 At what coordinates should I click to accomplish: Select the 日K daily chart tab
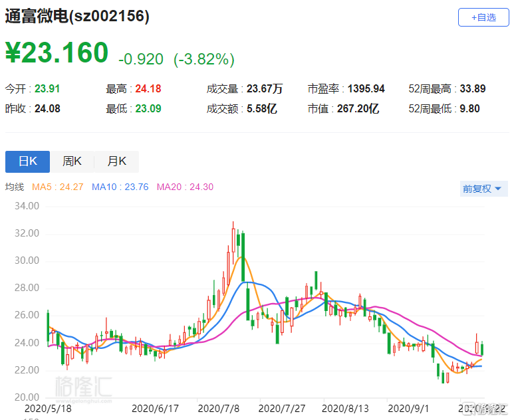pyautogui.click(x=27, y=161)
